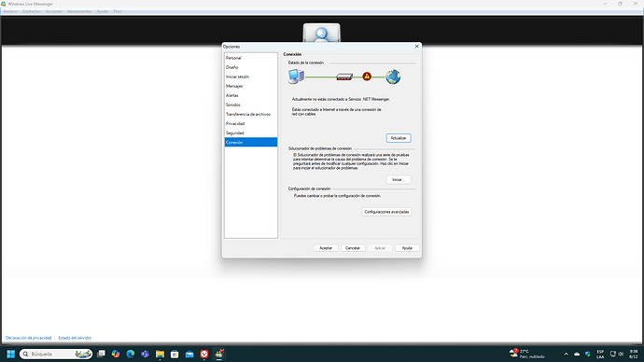Click the OneDrive cloud tray icon
The image size is (644, 362).
(577, 354)
